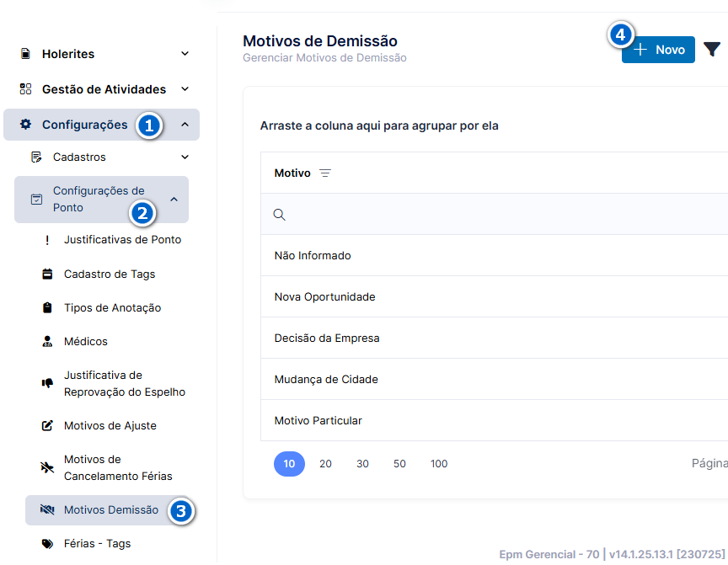The image size is (728, 565).
Task: Select the Motivo Particular row
Action: 495,421
